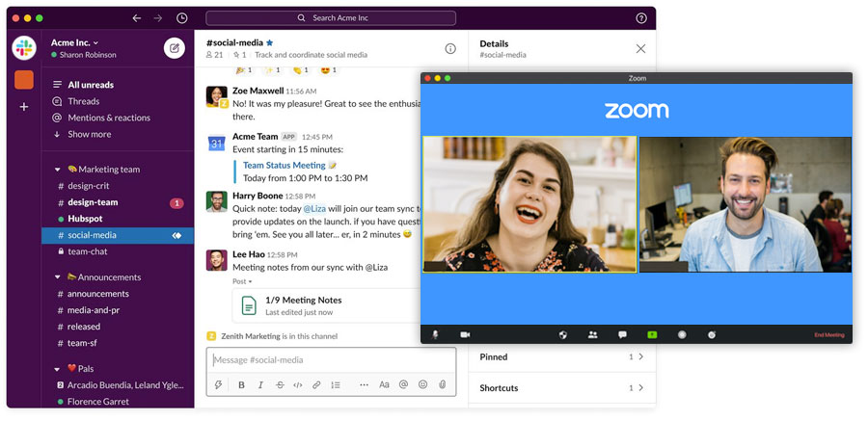Click the @Liza mention in Harry's message
The width and height of the screenshot is (868, 421).
pos(314,208)
